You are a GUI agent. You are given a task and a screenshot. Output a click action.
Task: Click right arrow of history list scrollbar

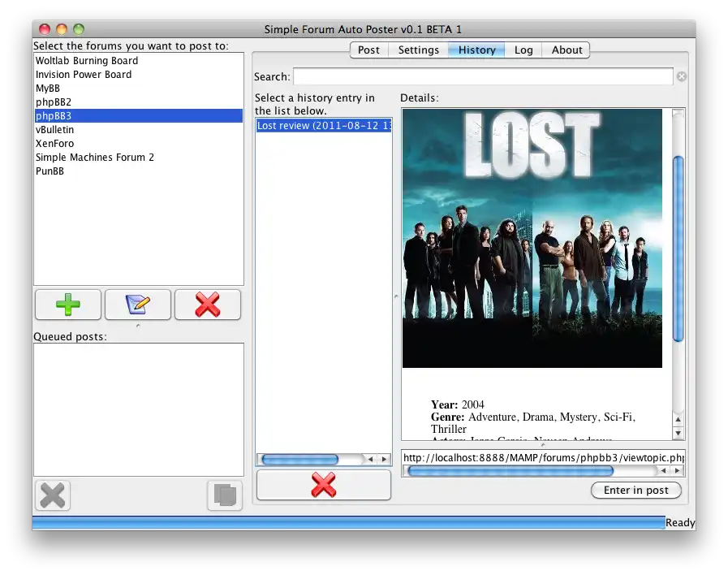(384, 460)
